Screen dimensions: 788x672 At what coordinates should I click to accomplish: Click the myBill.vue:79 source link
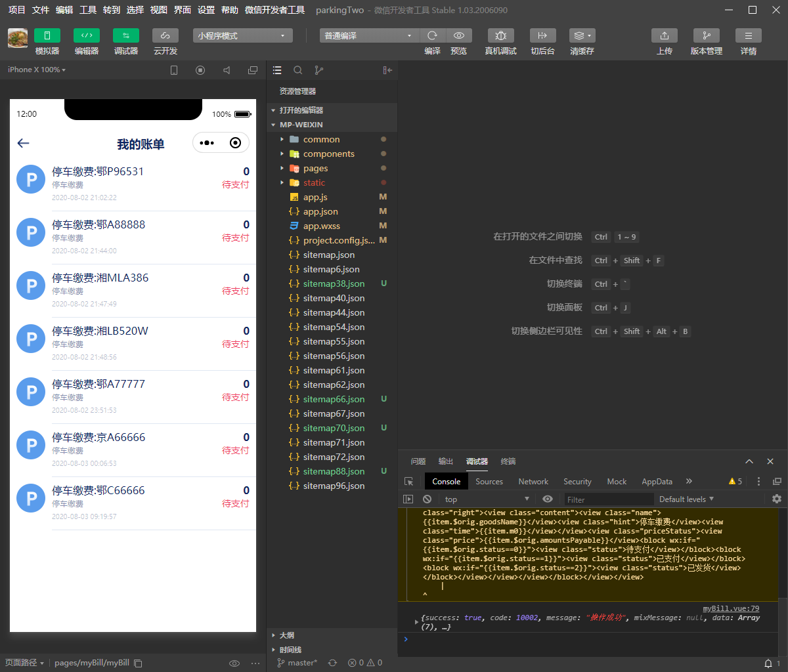pos(731,608)
